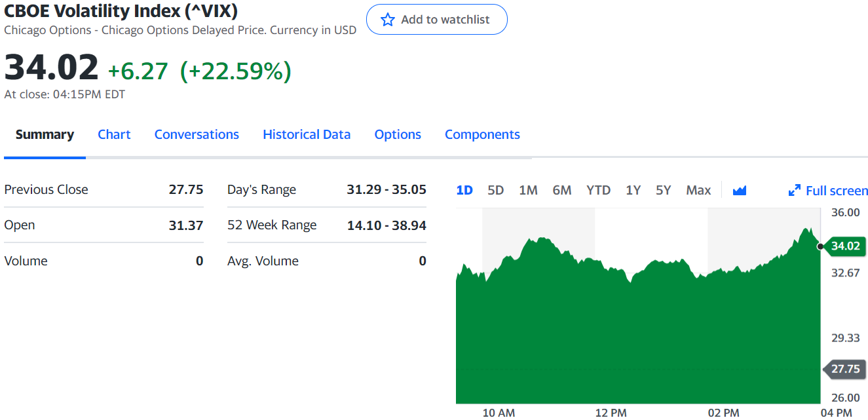Select the Components tab
The image size is (868, 420).
[482, 134]
